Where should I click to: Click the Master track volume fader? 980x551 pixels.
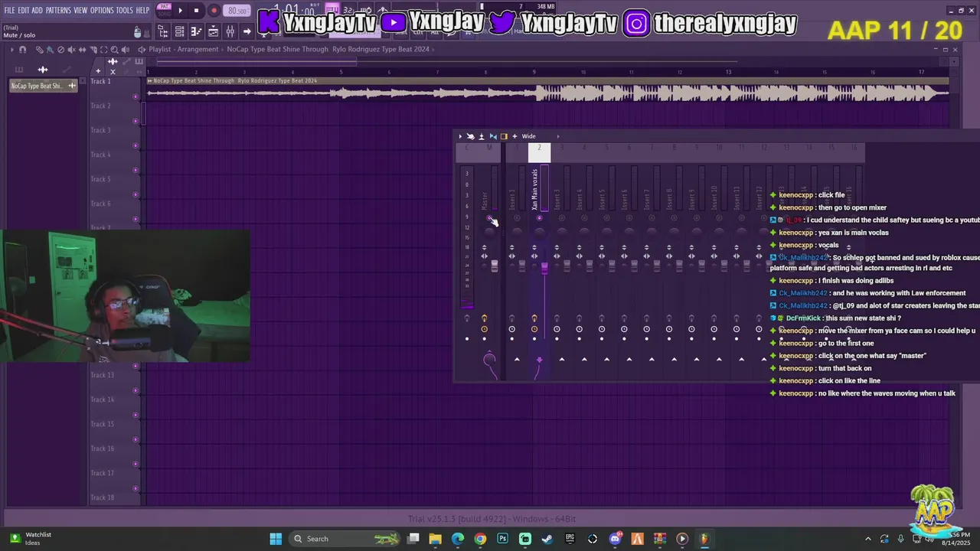[x=495, y=266]
